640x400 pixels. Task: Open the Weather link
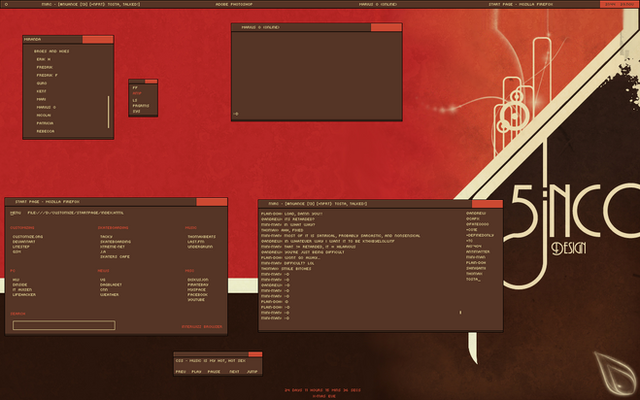point(109,295)
